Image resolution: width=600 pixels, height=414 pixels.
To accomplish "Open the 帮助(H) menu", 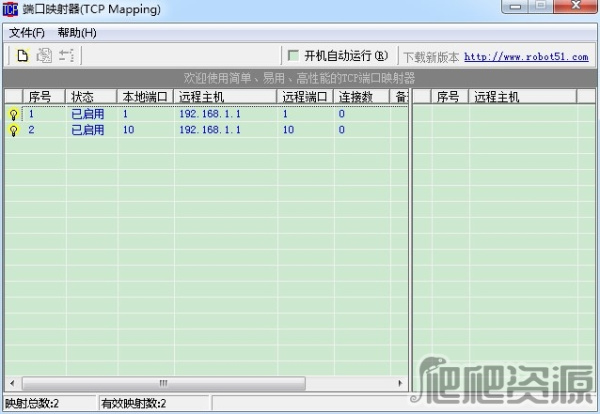I will tap(77, 32).
